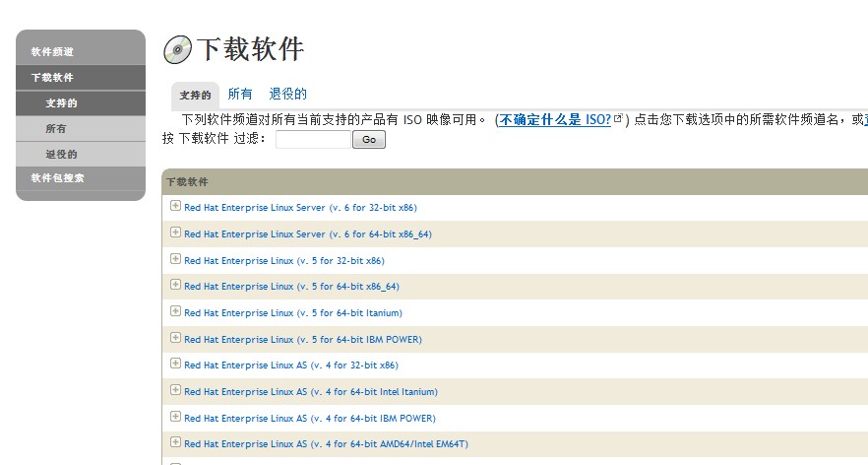Screen dimensions: 868x465
Task: Expand Red Hat Enterprise Linux AS v.4 Intel Itanium
Action: tap(175, 389)
